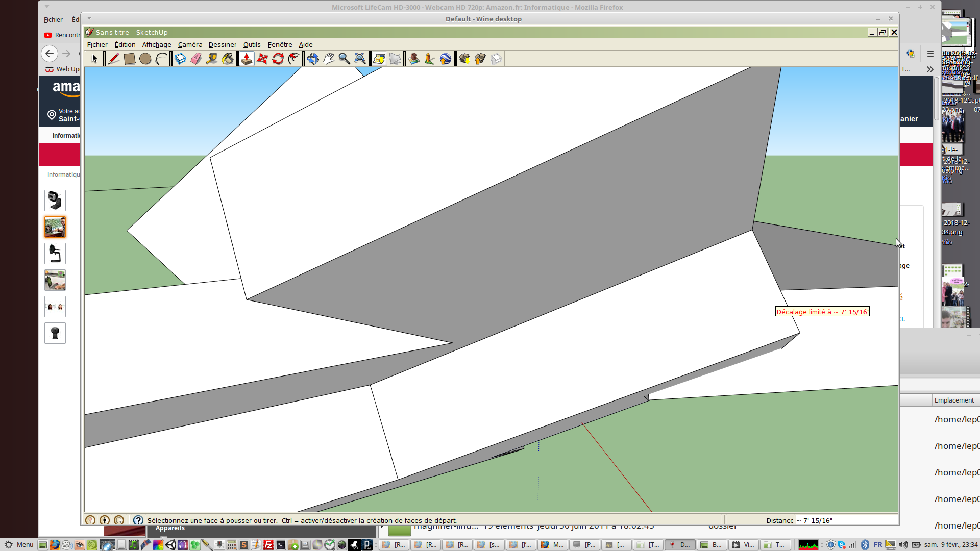Select the Paint Bucket tool

pyautogui.click(x=228, y=59)
